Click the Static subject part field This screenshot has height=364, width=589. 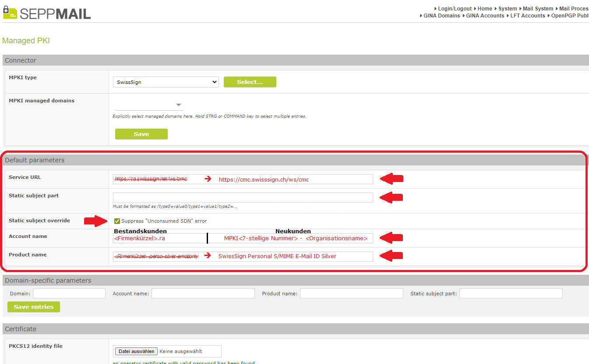243,197
